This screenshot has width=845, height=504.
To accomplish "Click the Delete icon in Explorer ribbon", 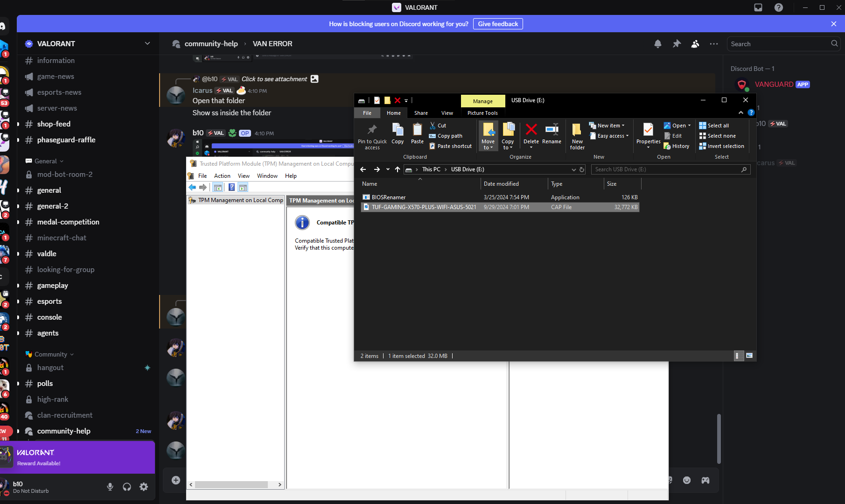I will [531, 130].
